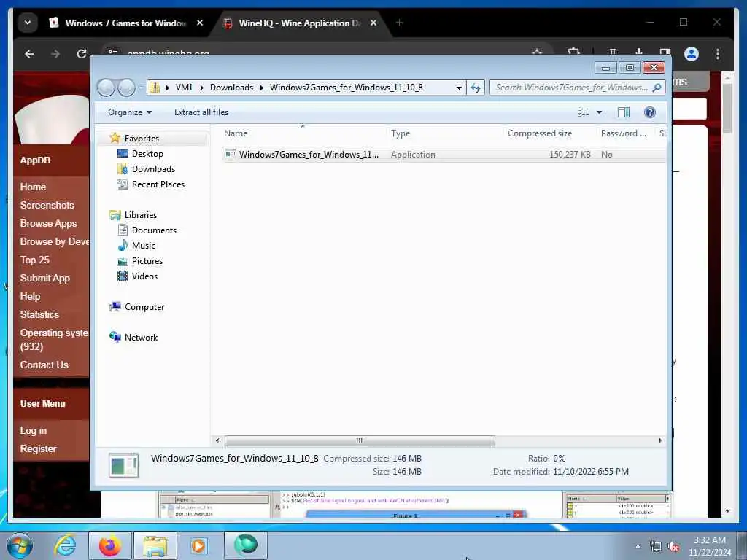Click the search box magnifier icon

coord(657,87)
